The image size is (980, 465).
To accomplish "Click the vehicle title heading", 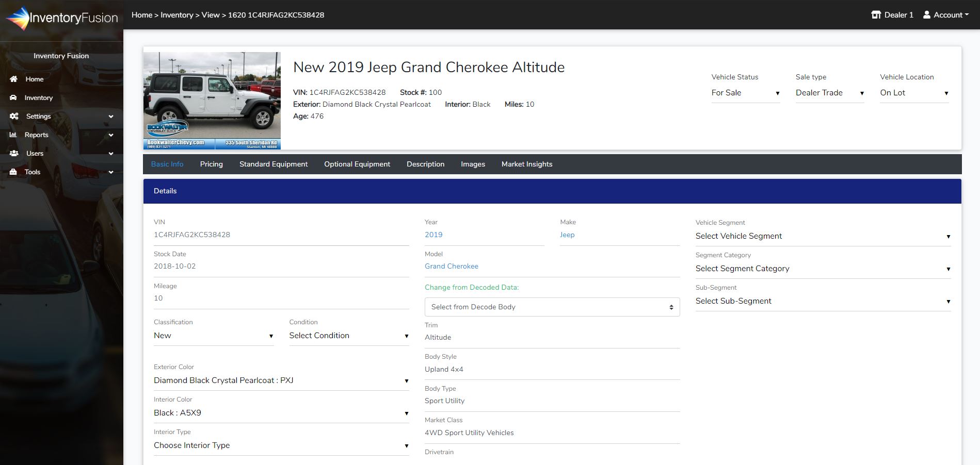I will [x=429, y=67].
